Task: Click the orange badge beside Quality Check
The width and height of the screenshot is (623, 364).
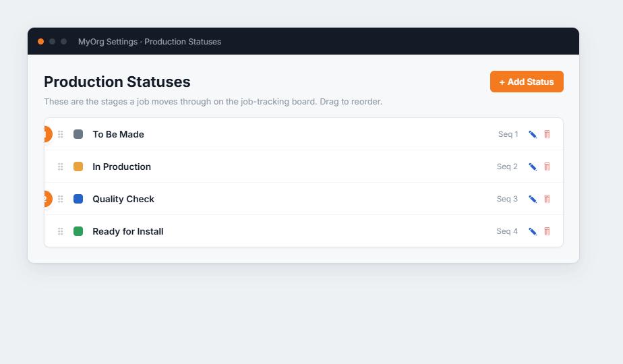Action: pos(48,199)
